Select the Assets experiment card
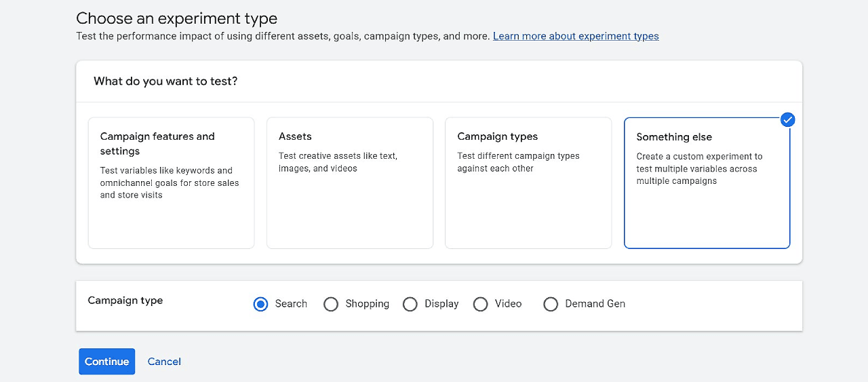This screenshot has height=382, width=868. tap(350, 183)
